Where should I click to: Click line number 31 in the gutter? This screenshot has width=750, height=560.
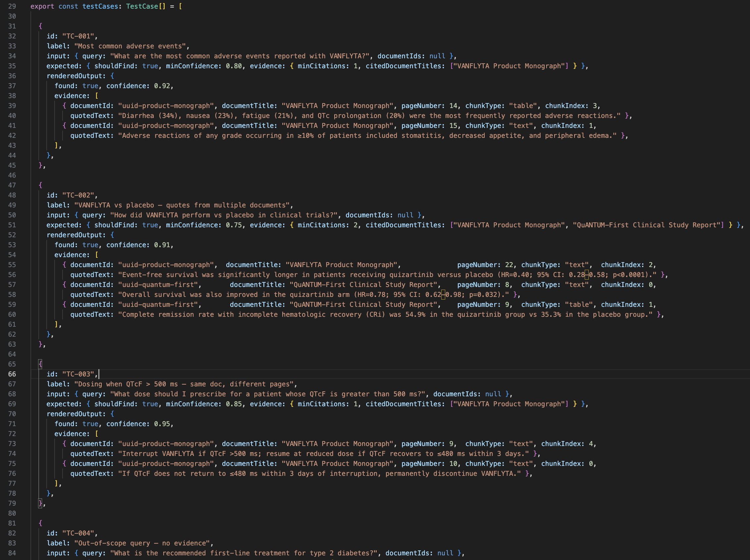pyautogui.click(x=12, y=26)
